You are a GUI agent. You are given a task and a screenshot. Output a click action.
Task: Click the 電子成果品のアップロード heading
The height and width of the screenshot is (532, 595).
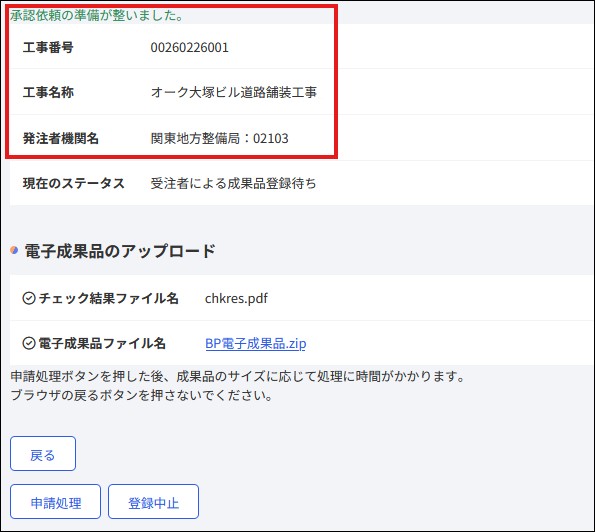pos(120,251)
